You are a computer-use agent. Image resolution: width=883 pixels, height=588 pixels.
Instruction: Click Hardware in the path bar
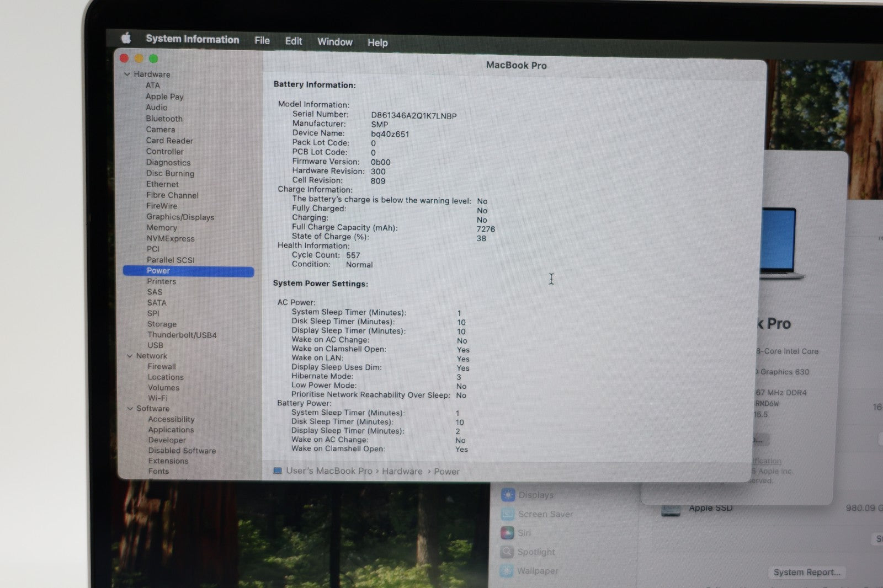click(402, 472)
